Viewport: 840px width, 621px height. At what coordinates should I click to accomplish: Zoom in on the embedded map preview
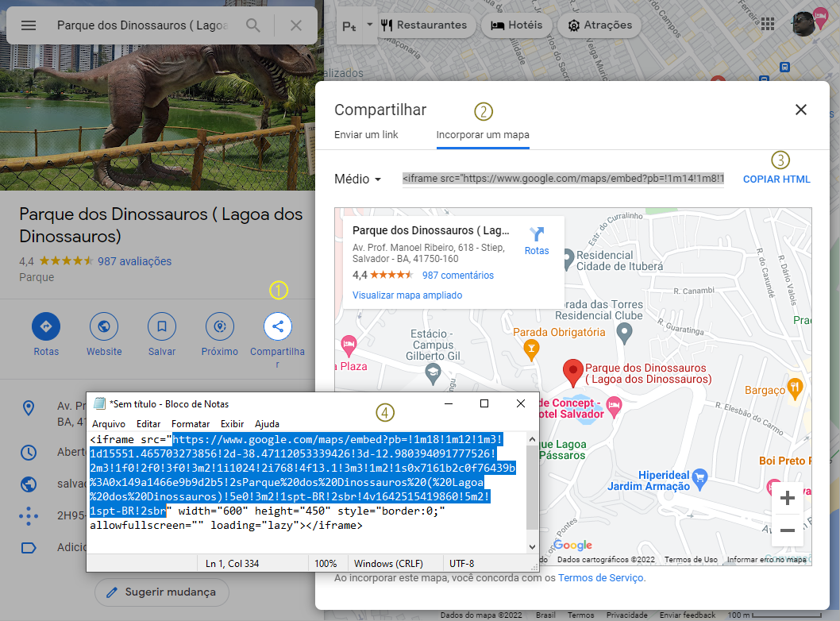(x=787, y=498)
